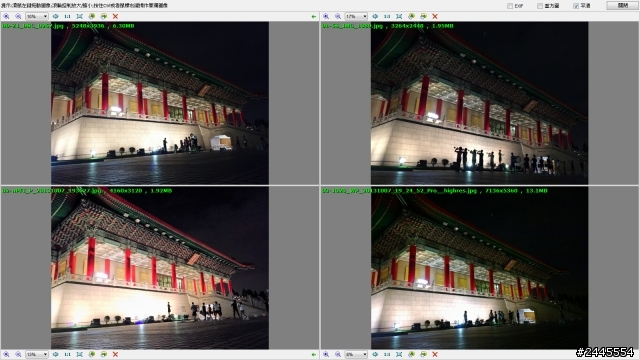Click top-left pane's first green image-action icon
Screen dimensions: 640x360
click(x=92, y=16)
